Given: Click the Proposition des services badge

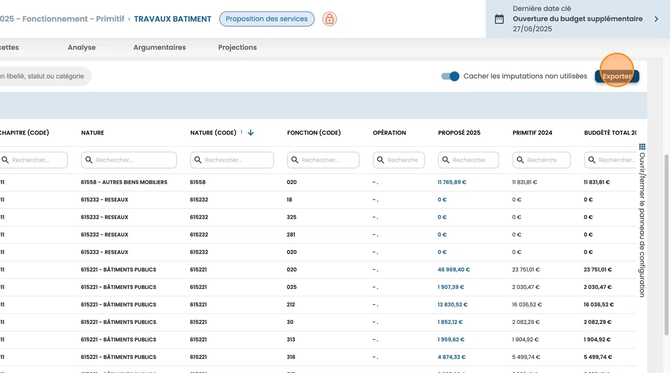Looking at the screenshot, I should click(x=267, y=19).
